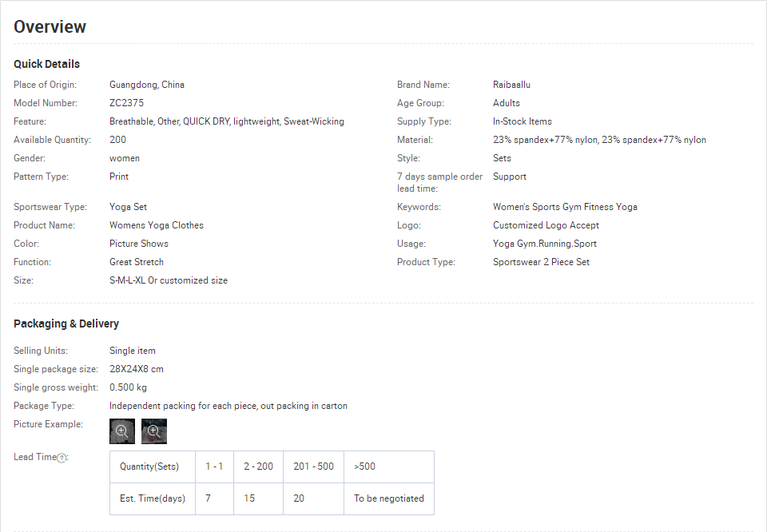Image resolution: width=767 pixels, height=532 pixels.
Task: Click the estimated time cell "7"
Action: [x=214, y=498]
